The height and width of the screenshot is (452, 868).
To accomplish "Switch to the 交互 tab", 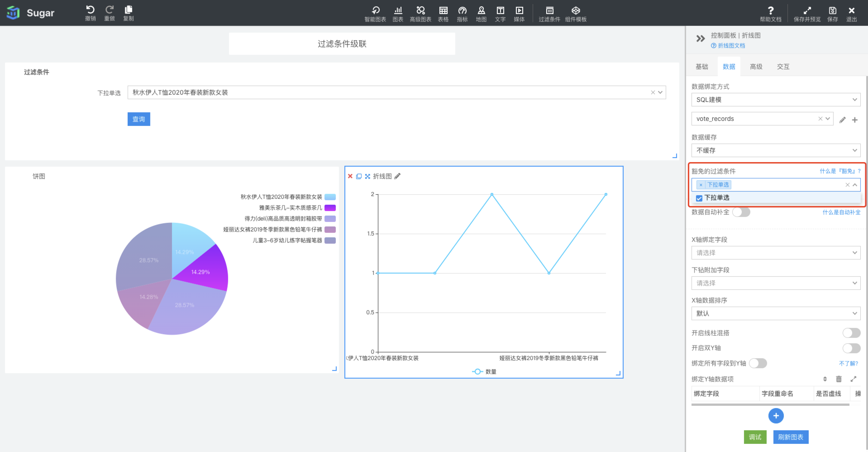I will (783, 67).
